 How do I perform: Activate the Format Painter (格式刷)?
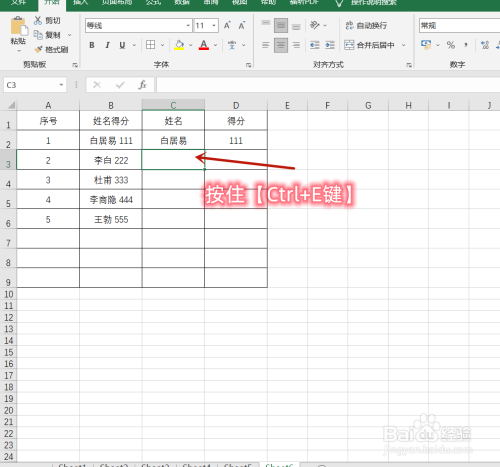(51, 50)
